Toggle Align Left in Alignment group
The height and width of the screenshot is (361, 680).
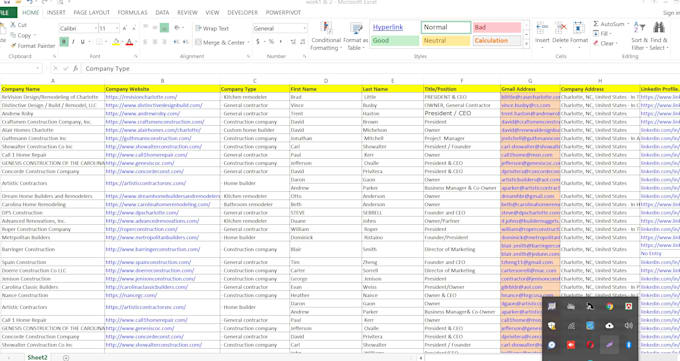tap(145, 42)
